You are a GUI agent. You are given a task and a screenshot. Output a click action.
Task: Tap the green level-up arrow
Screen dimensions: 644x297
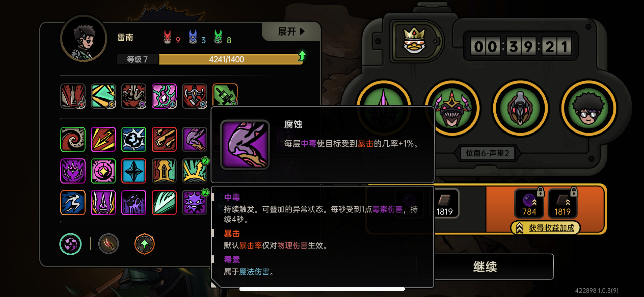click(302, 56)
